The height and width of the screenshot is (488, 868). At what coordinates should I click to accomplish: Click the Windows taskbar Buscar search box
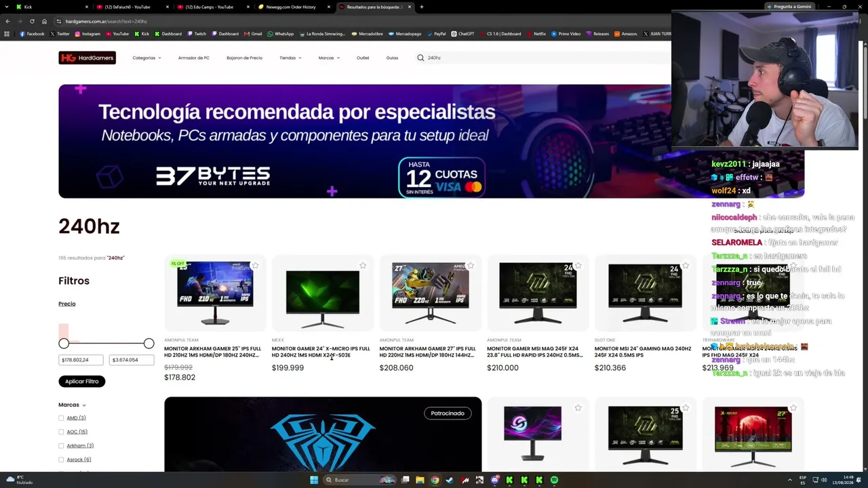359,480
